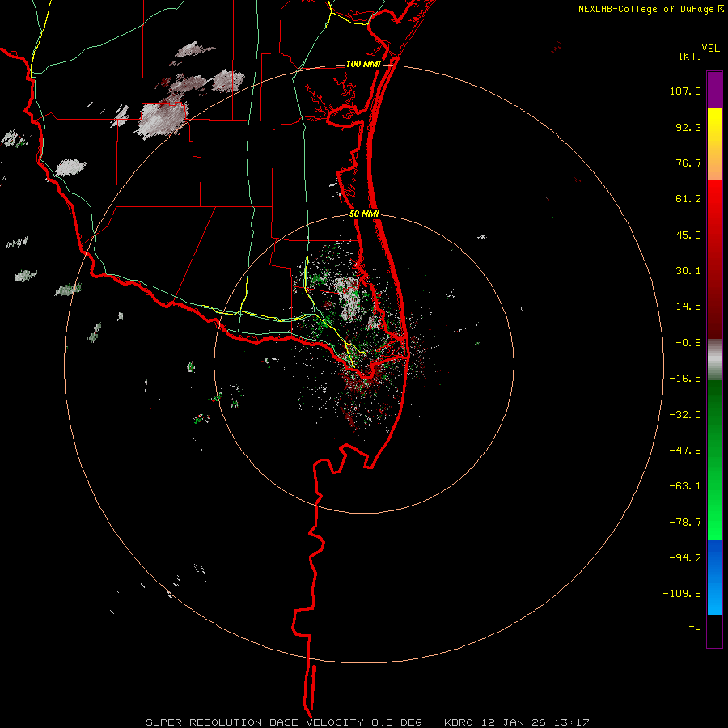Pick the purple segment of velocity color bar
Viewport: 728px width, 728px height.
tap(714, 90)
